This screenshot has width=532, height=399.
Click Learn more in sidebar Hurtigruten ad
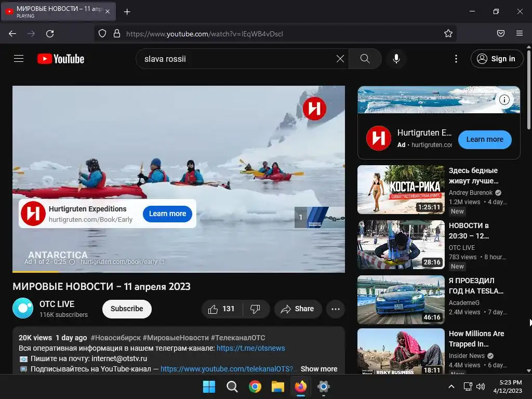[485, 139]
